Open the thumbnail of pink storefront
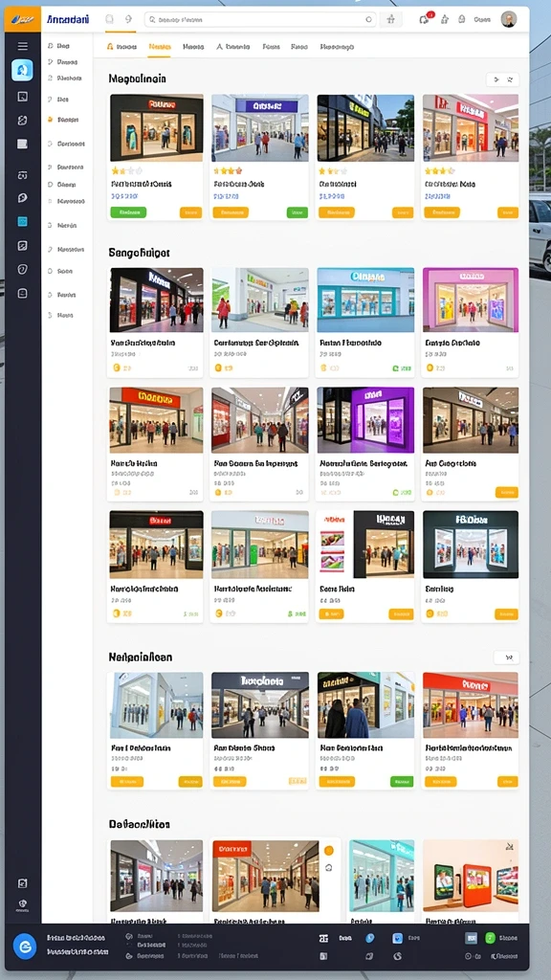The height and width of the screenshot is (980, 551). coord(471,300)
